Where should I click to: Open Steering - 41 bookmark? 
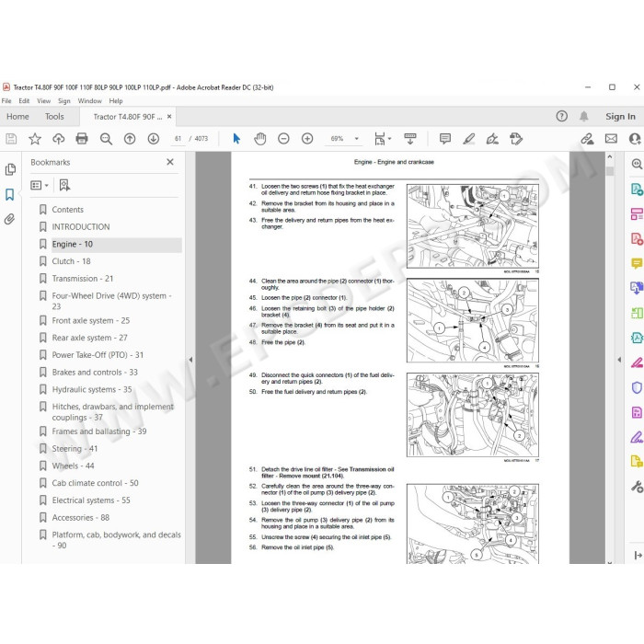(x=75, y=449)
